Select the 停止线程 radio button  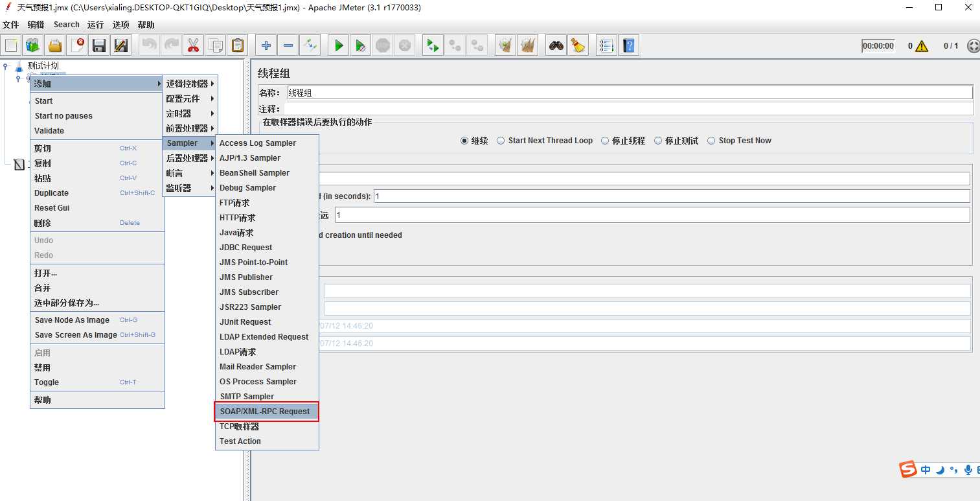[x=605, y=141]
